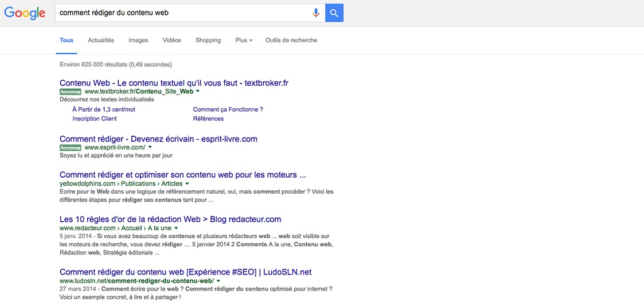Viewport: 644px width, 306px height.
Task: Click 'Soyez lu et apprécié' description text
Action: point(116,155)
